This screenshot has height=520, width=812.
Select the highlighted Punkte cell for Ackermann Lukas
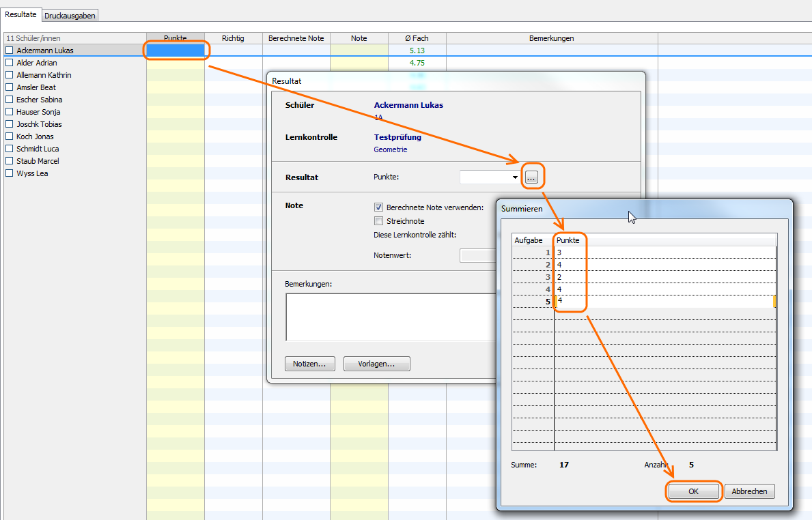(x=176, y=50)
